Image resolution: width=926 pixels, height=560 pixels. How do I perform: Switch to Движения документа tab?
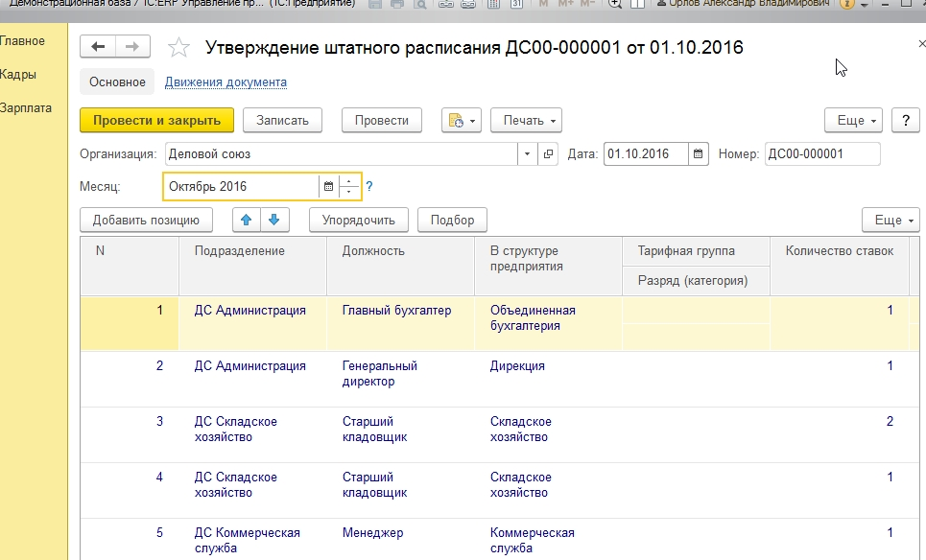point(226,82)
